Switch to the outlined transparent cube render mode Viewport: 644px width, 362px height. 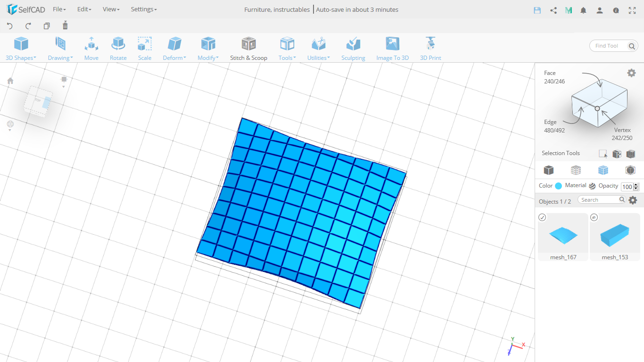pyautogui.click(x=630, y=170)
